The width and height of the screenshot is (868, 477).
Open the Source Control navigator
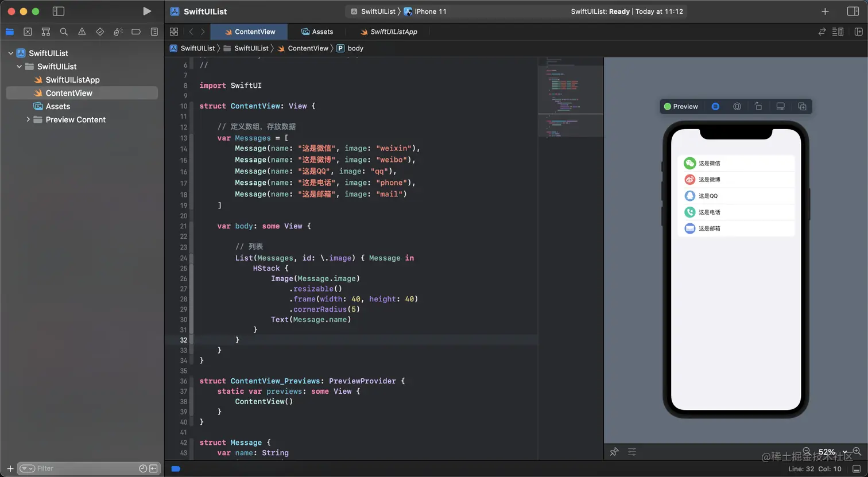(28, 32)
